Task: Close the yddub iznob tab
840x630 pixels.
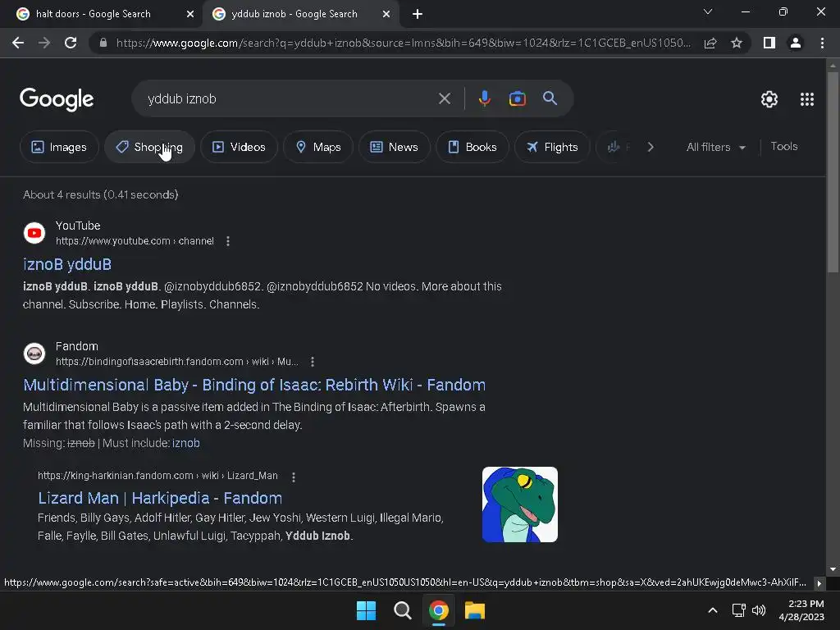Action: coord(386,14)
